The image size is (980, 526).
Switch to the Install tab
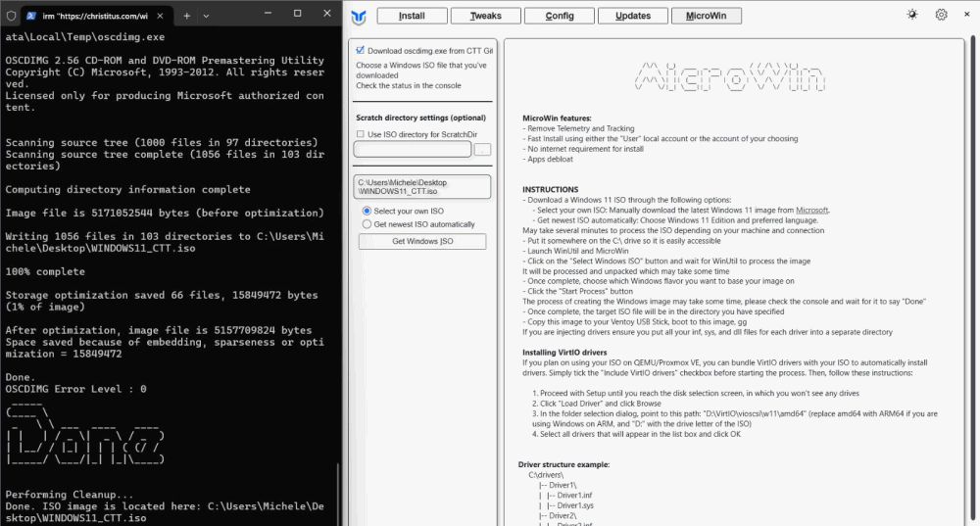tap(412, 16)
